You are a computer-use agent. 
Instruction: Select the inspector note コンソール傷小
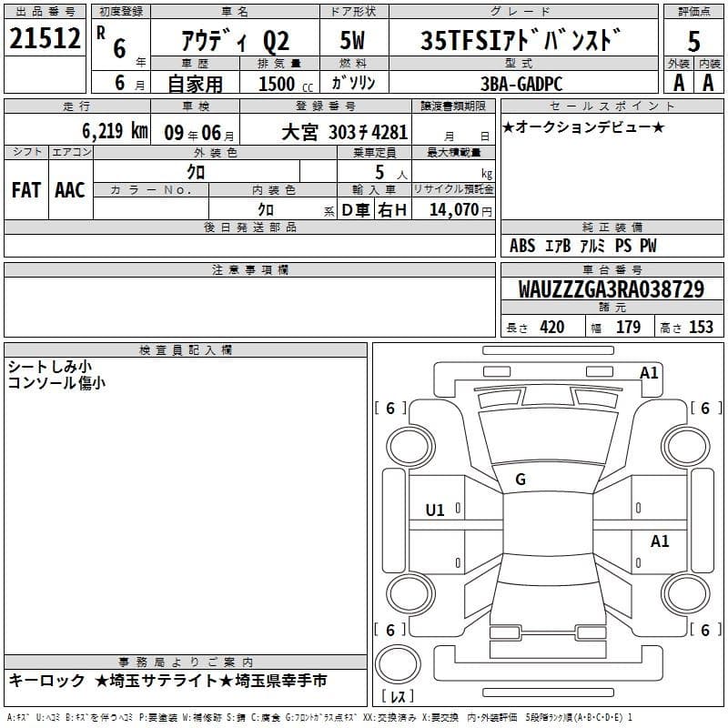[56, 383]
